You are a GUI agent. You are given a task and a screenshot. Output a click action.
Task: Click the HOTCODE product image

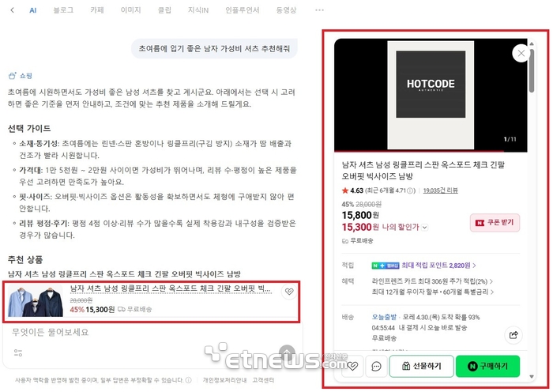(431, 96)
